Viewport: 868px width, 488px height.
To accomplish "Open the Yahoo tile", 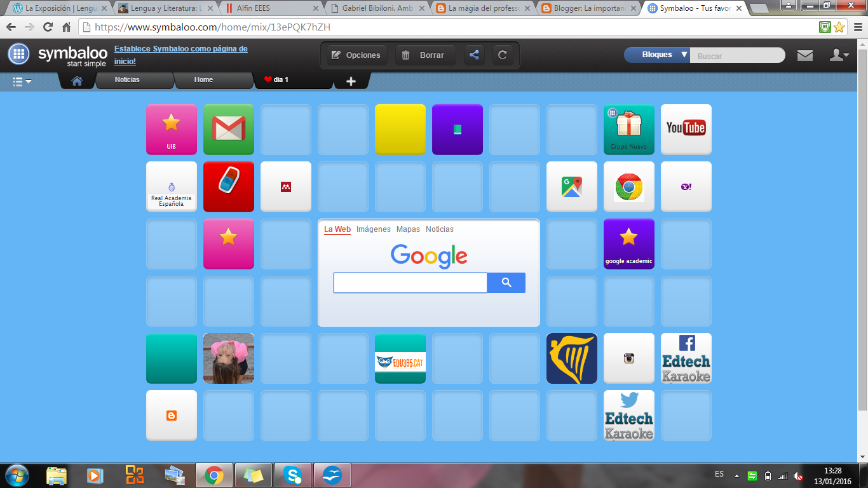I will 686,186.
